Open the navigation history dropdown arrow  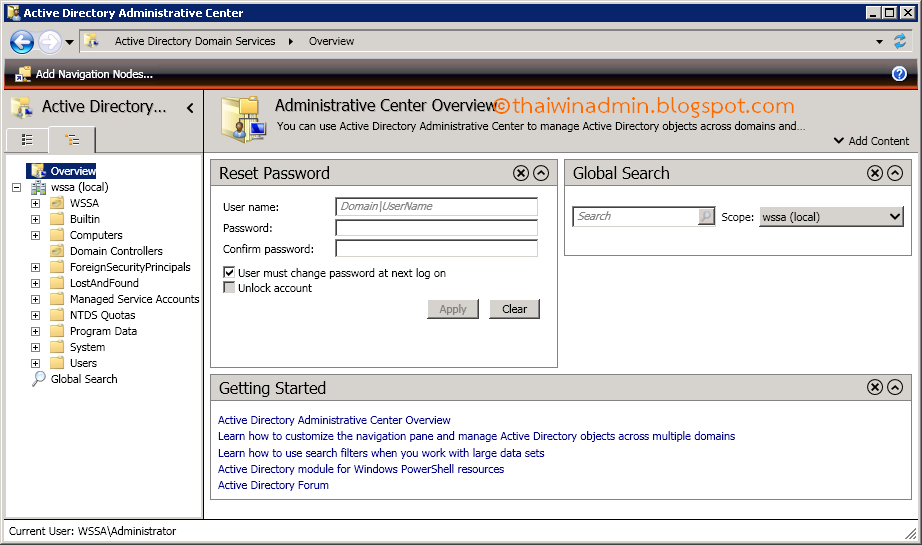(x=69, y=42)
